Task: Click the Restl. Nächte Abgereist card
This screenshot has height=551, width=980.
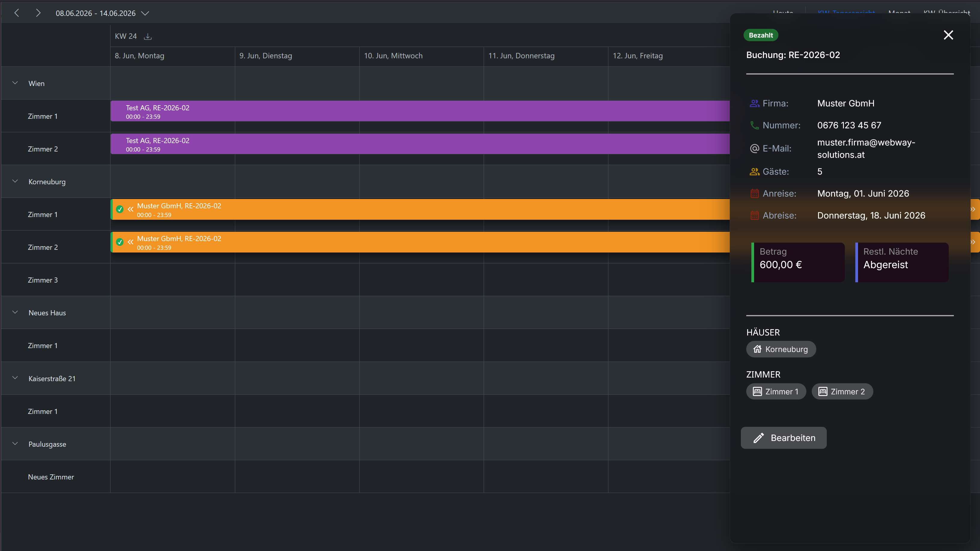Action: pyautogui.click(x=902, y=262)
